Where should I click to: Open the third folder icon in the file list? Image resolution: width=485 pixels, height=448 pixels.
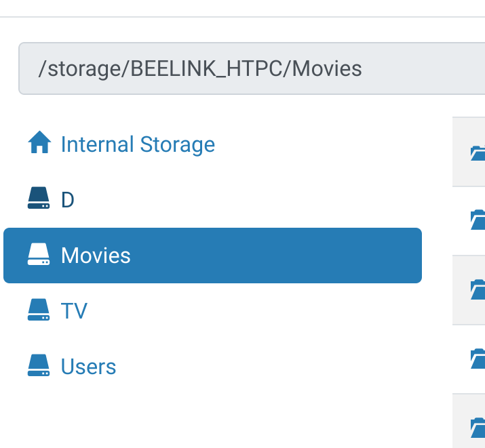[478, 289]
